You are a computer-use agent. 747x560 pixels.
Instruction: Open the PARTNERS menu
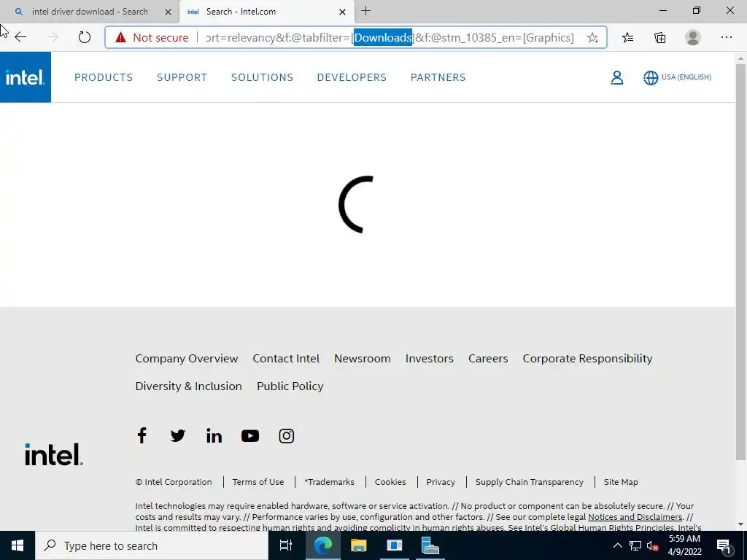438,77
